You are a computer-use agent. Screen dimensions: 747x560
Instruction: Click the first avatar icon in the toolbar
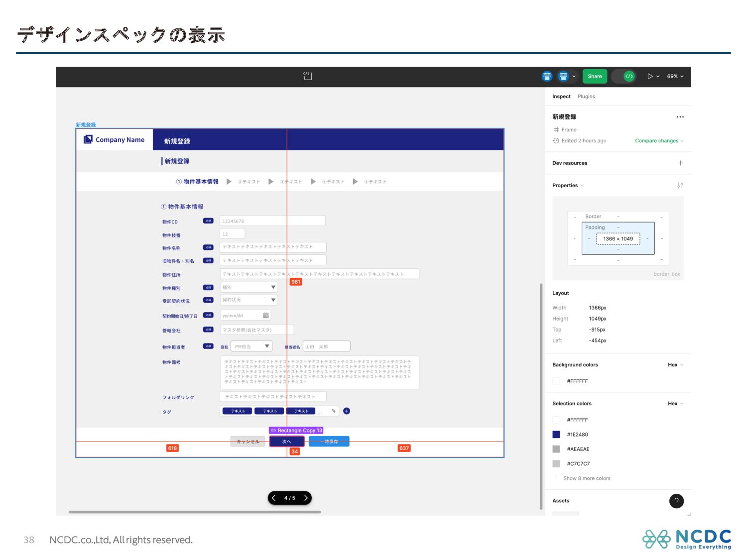point(547,76)
